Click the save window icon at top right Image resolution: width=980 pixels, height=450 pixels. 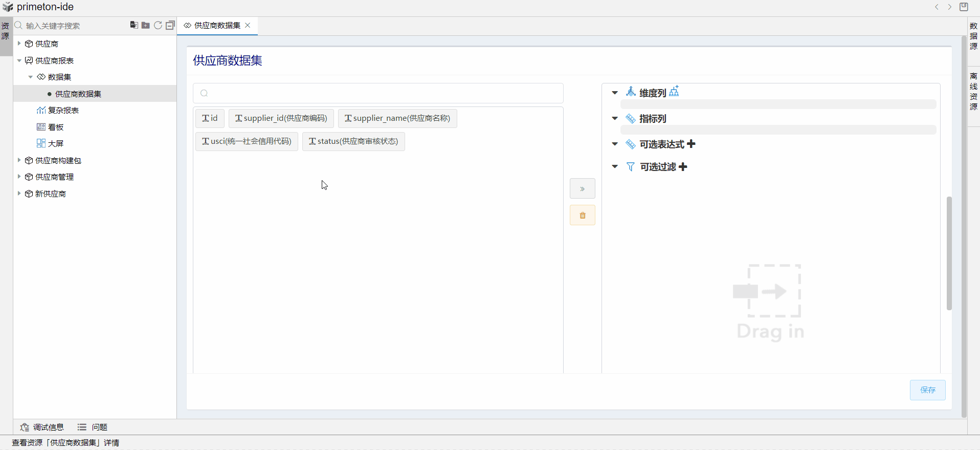pos(964,7)
